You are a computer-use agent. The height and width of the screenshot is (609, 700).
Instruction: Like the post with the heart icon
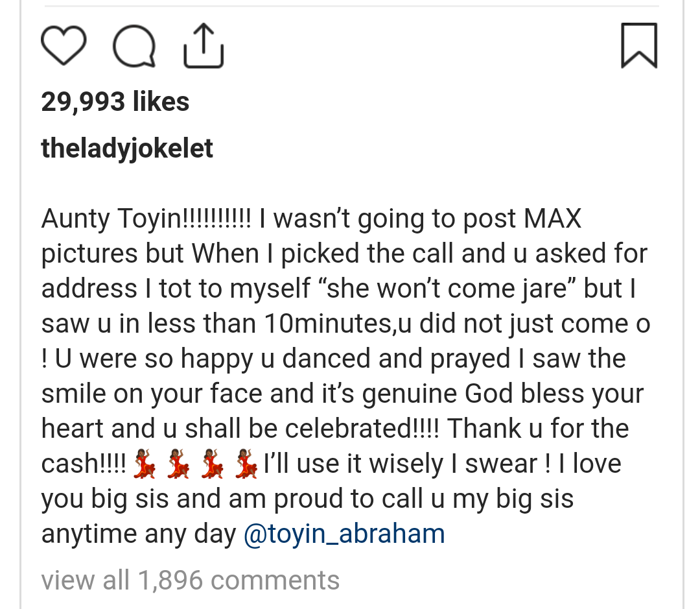[63, 46]
